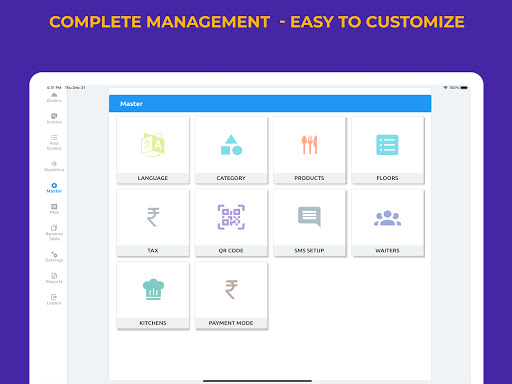Open the QR Code scanner icon

(231, 217)
